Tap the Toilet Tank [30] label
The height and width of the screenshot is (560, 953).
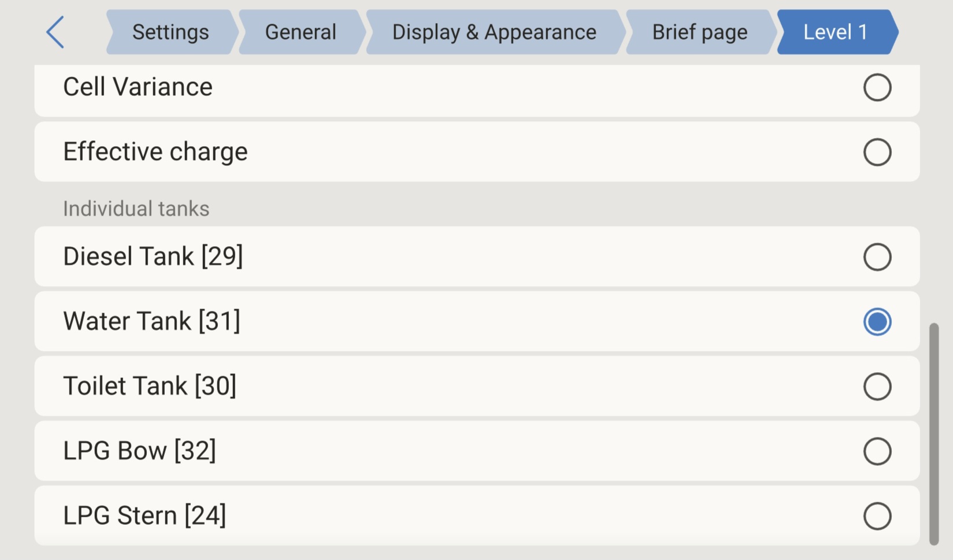point(150,386)
